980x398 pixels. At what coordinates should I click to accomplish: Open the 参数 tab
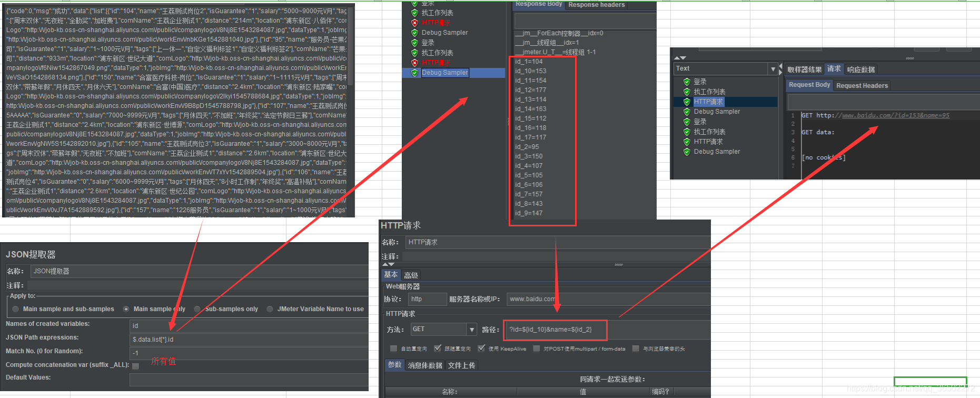coord(395,365)
